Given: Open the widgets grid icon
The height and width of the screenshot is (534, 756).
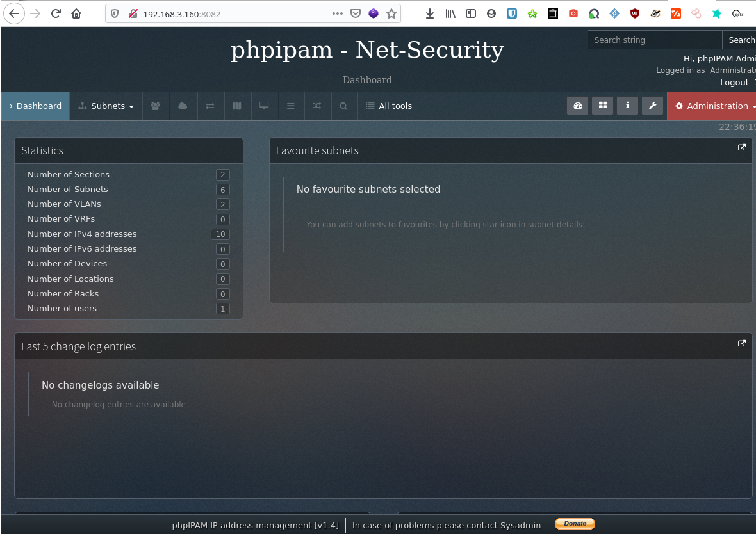Looking at the screenshot, I should click(602, 106).
